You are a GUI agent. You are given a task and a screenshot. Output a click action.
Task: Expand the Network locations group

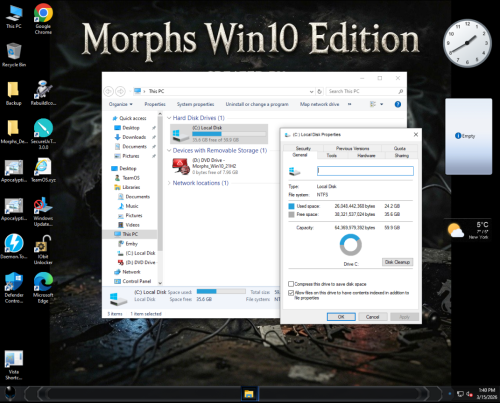pos(169,183)
